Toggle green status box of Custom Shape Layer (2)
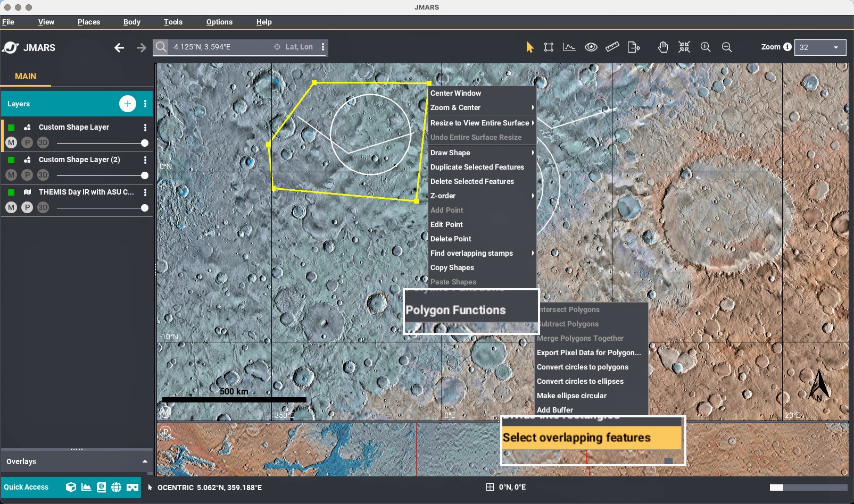The height and width of the screenshot is (504, 854). pos(11,160)
